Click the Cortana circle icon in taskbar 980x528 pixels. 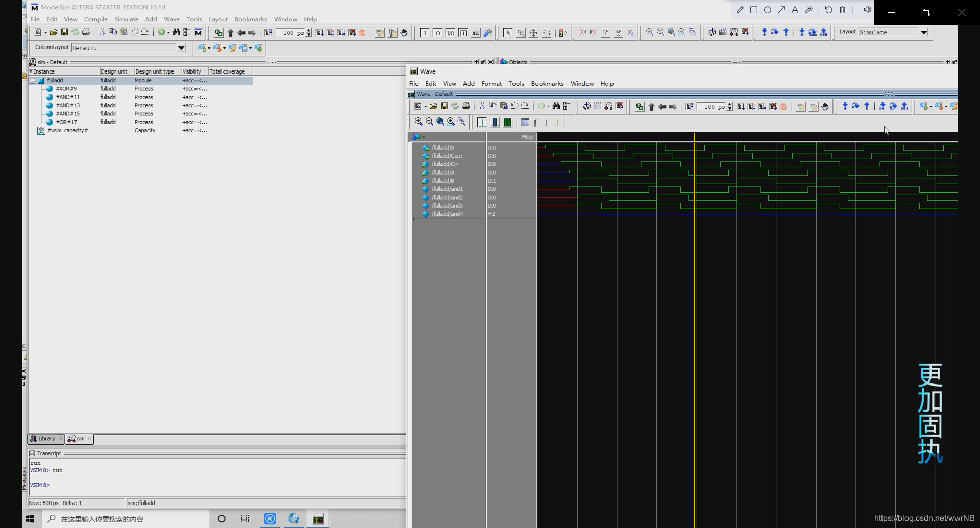pyautogui.click(x=222, y=519)
